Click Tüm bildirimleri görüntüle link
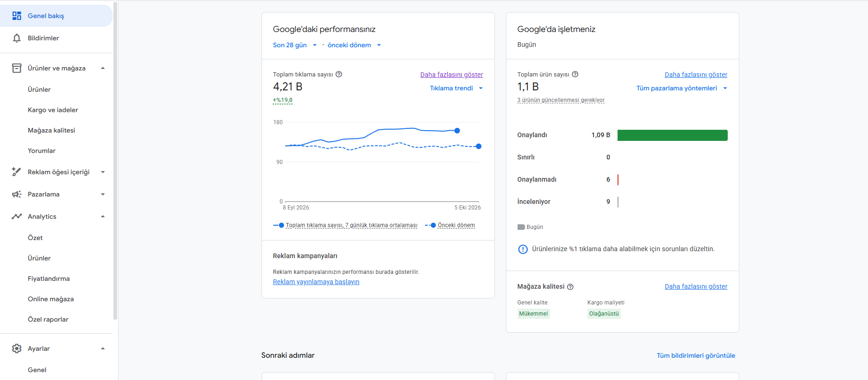The width and height of the screenshot is (868, 380). (696, 355)
